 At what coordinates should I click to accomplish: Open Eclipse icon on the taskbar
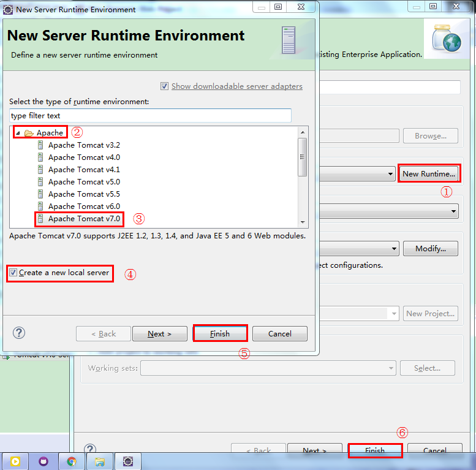[x=128, y=461]
